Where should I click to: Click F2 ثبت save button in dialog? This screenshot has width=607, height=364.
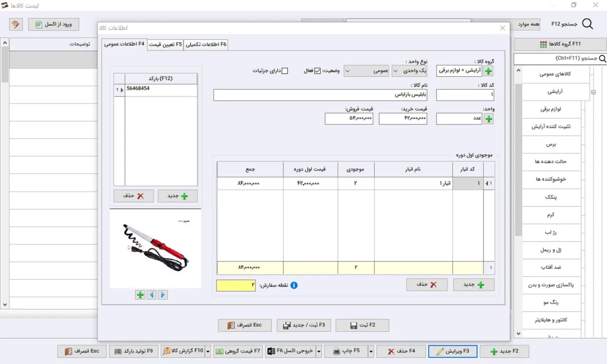pos(362,325)
